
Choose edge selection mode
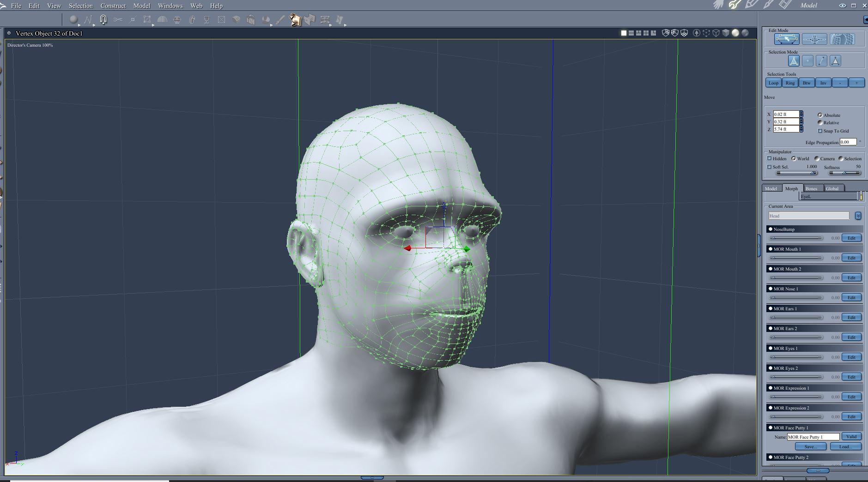821,60
